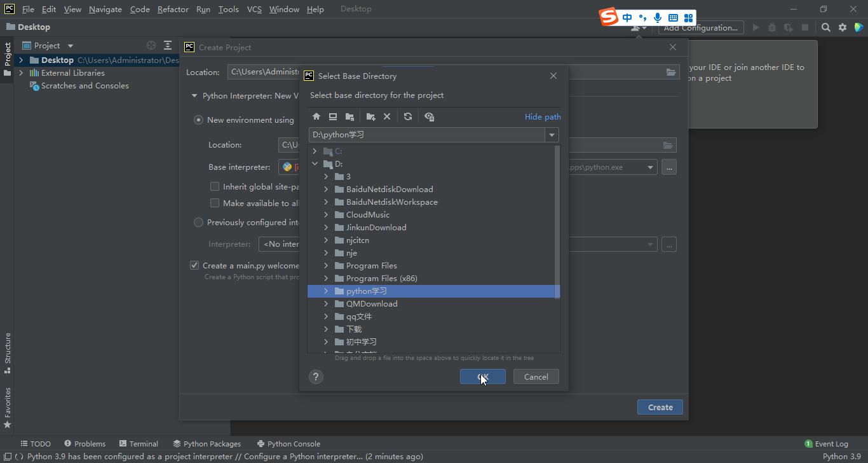Screen dimensions: 868x463
Task: Open the Refactor menu
Action: click(x=173, y=9)
